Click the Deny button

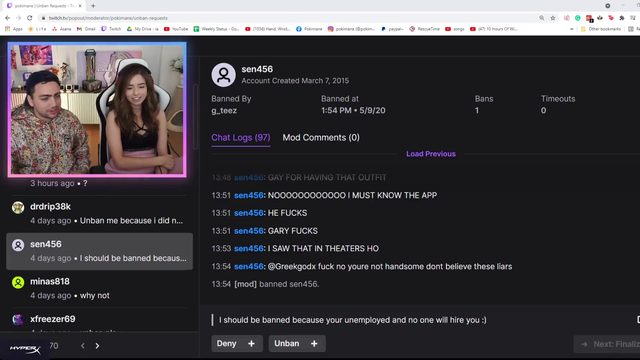click(x=227, y=344)
